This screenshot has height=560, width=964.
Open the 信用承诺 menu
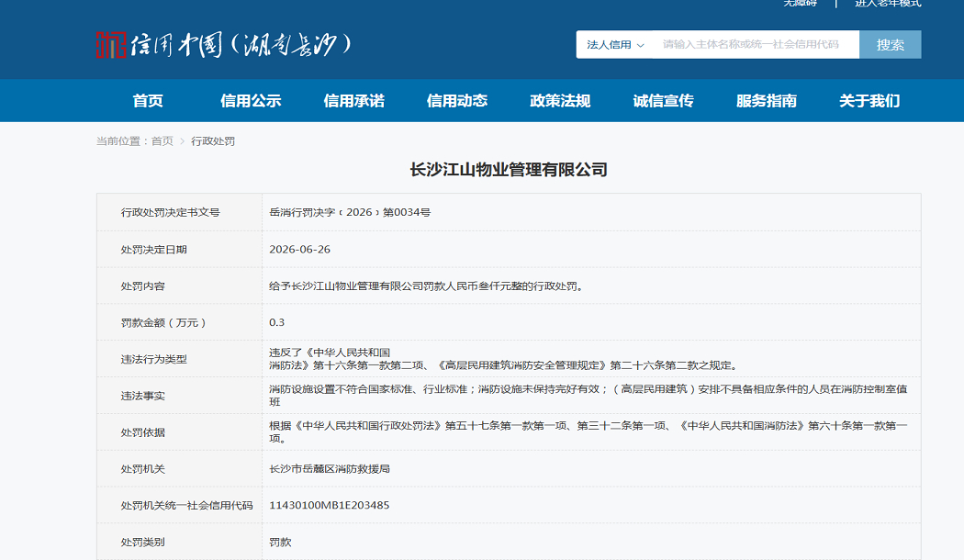click(x=354, y=101)
